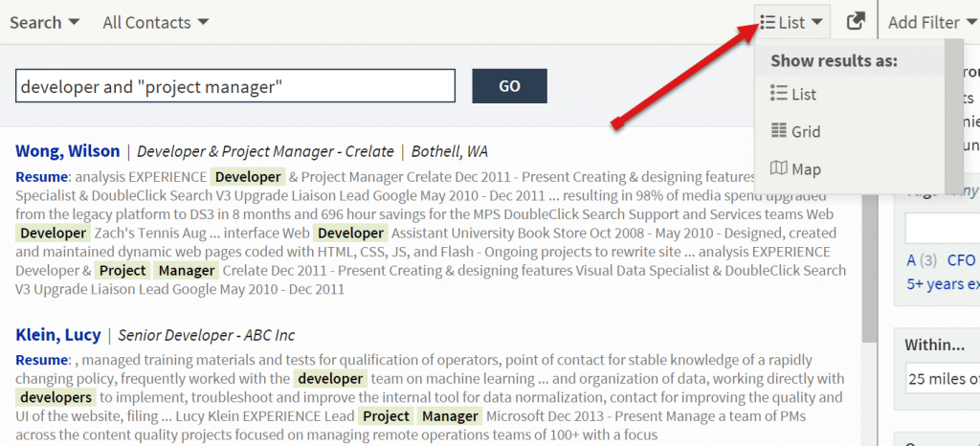Open the Search dropdown
Screen dimensions: 980x446
coord(44,22)
